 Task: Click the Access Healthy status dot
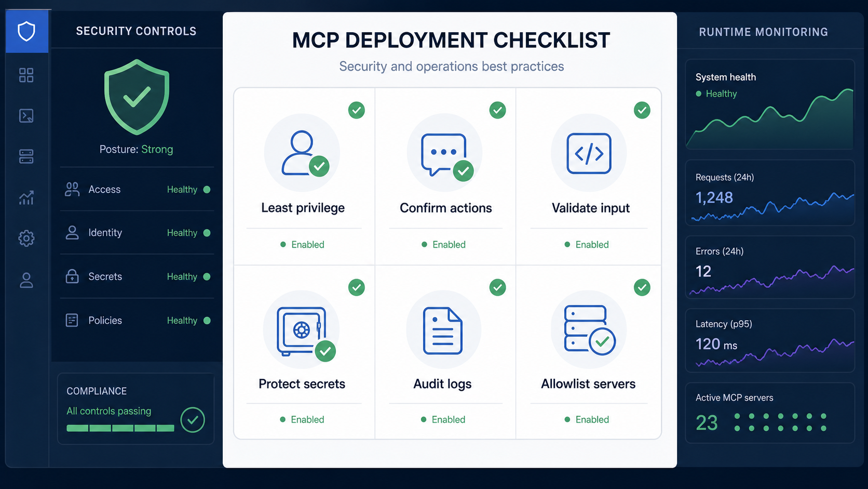[x=207, y=190]
